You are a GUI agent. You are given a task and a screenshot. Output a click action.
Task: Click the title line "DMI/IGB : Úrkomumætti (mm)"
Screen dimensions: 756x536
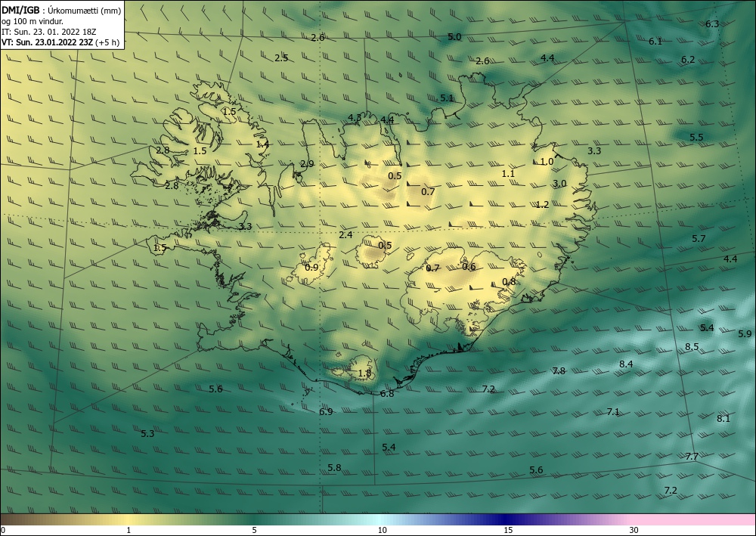coord(61,10)
